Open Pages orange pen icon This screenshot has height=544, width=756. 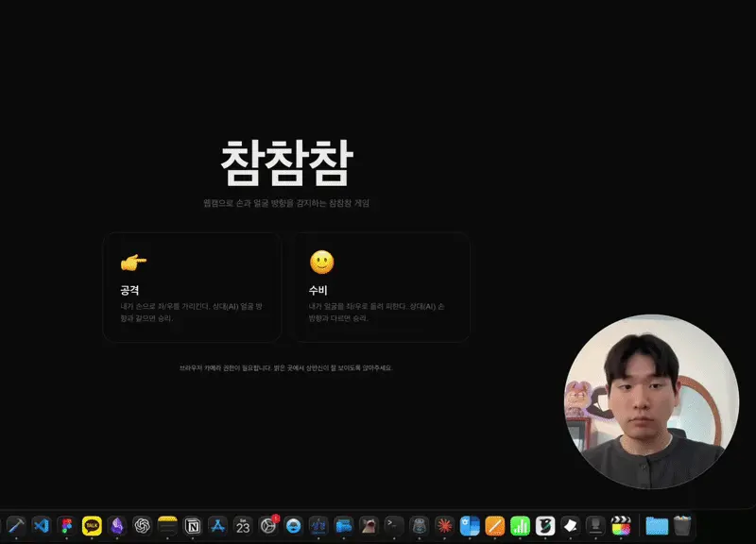click(x=494, y=526)
